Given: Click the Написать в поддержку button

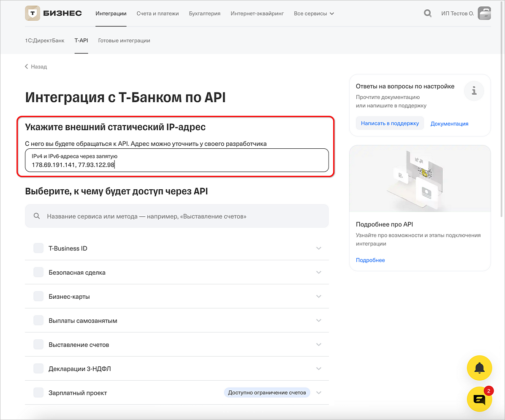Looking at the screenshot, I should [390, 123].
